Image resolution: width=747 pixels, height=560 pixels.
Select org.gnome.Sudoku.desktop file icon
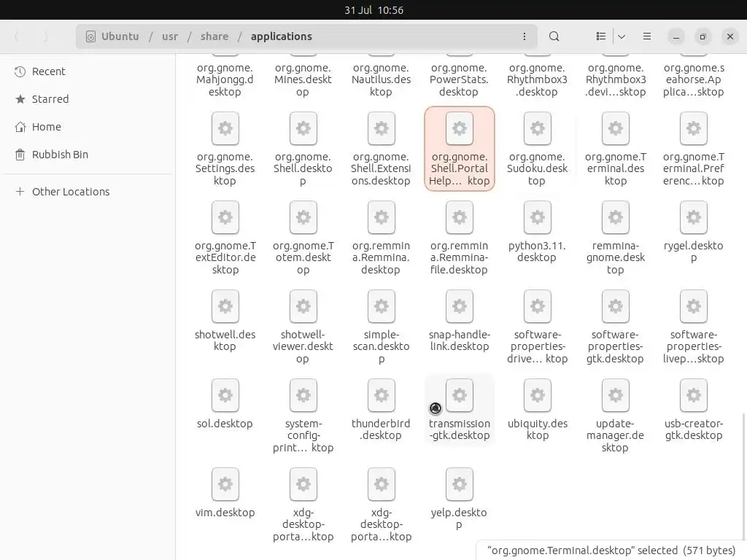coord(538,128)
